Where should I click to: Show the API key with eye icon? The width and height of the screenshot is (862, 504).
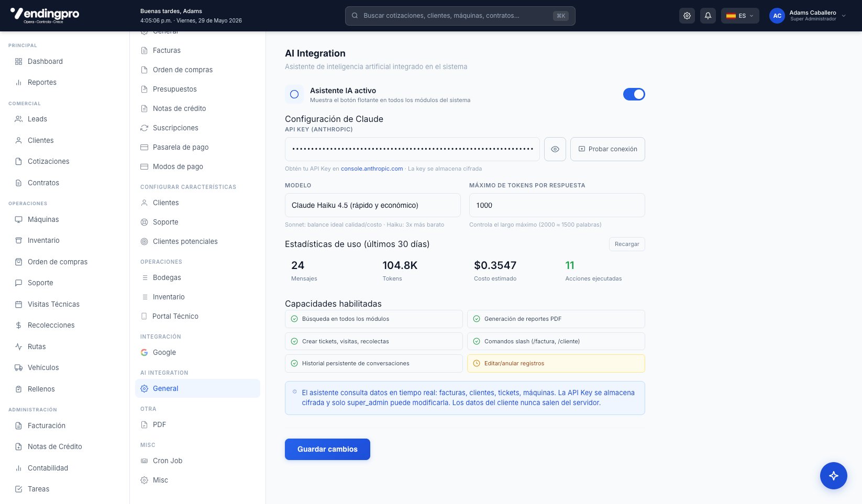pos(555,149)
